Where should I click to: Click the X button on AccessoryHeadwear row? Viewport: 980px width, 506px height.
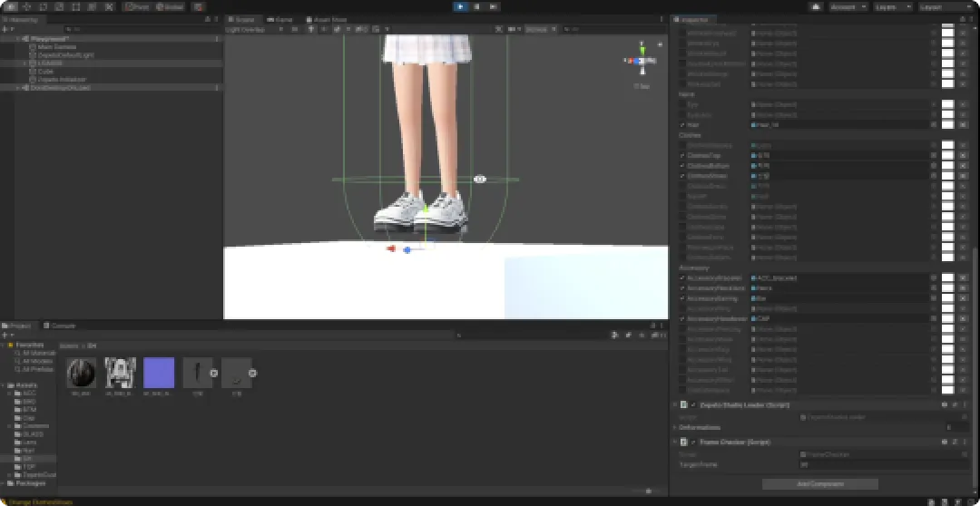coord(963,318)
